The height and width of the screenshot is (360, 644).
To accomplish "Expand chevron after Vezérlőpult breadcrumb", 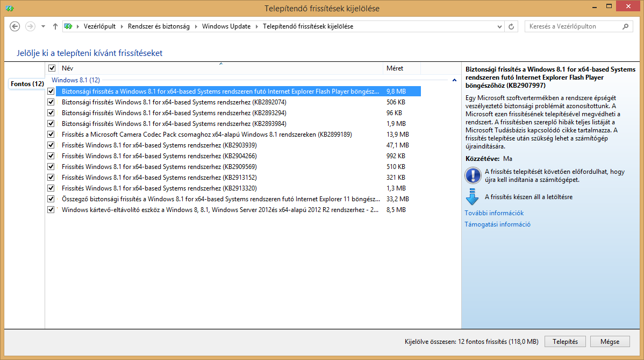I will pyautogui.click(x=121, y=26).
